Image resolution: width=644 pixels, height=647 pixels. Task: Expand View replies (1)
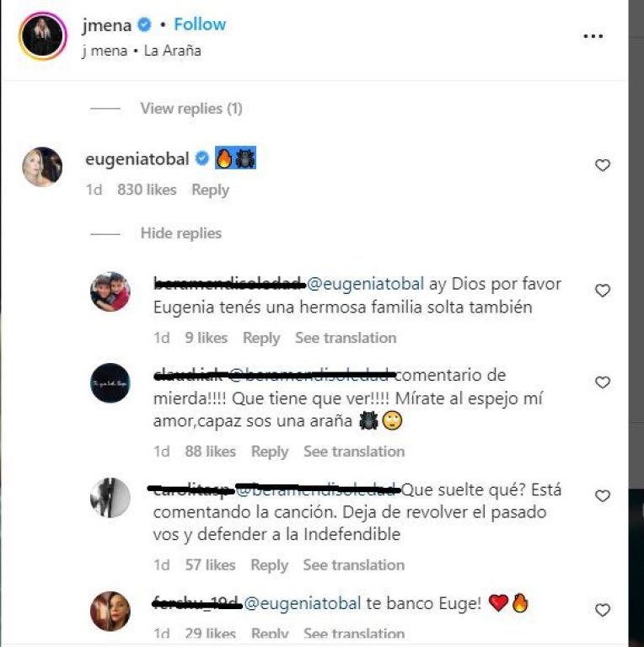pos(191,109)
